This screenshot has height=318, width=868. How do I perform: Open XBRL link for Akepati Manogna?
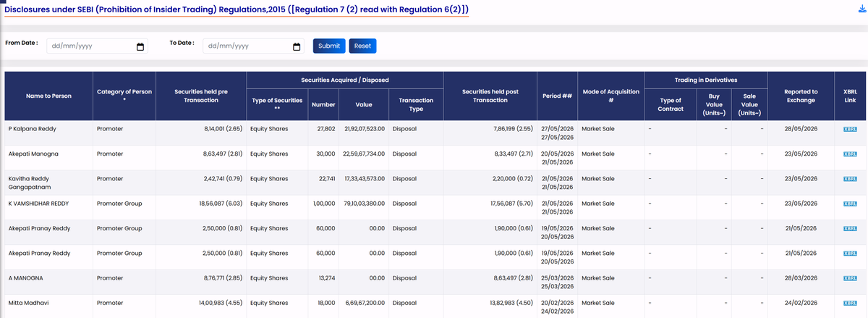point(849,154)
